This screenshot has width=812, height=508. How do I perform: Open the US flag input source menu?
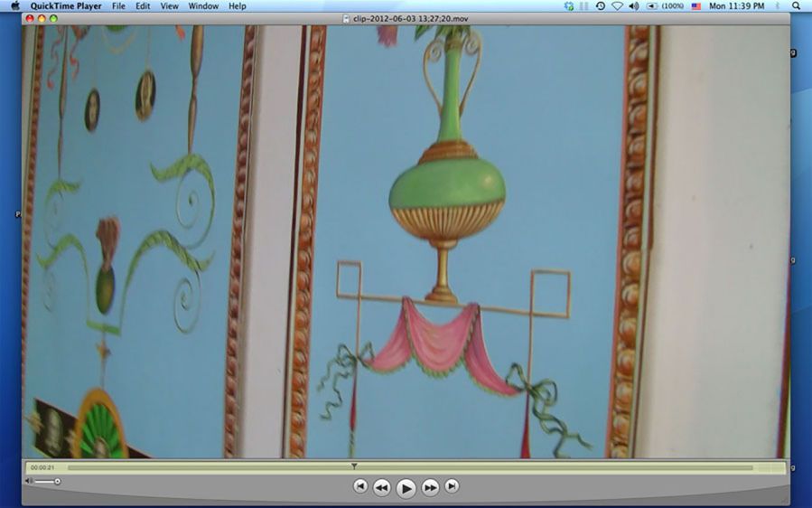tap(695, 6)
